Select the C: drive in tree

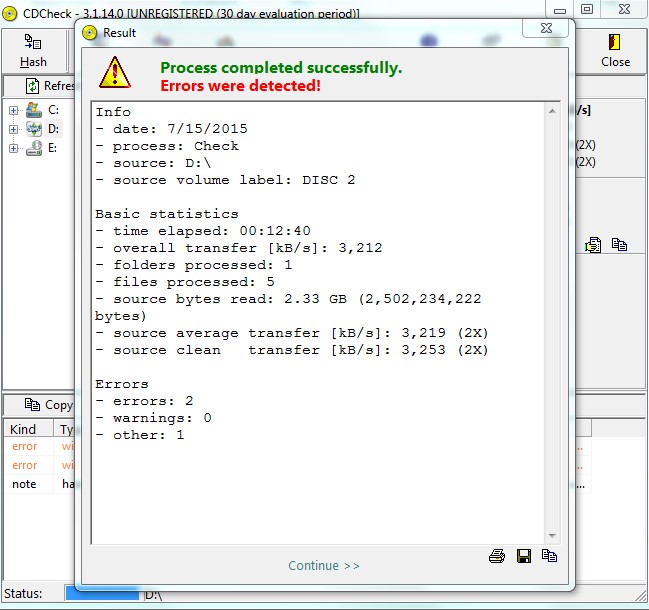(54, 110)
